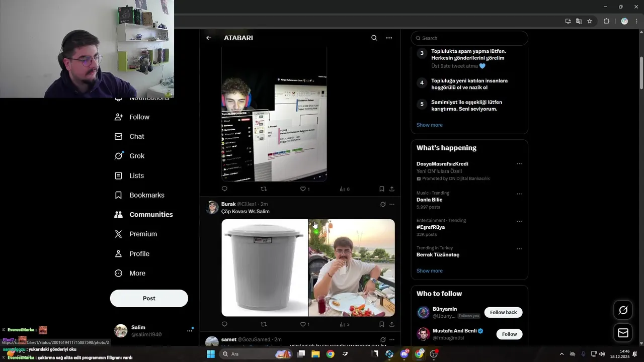Open options for Berrak Tüzünataç trend
The width and height of the screenshot is (644, 362).
click(519, 249)
